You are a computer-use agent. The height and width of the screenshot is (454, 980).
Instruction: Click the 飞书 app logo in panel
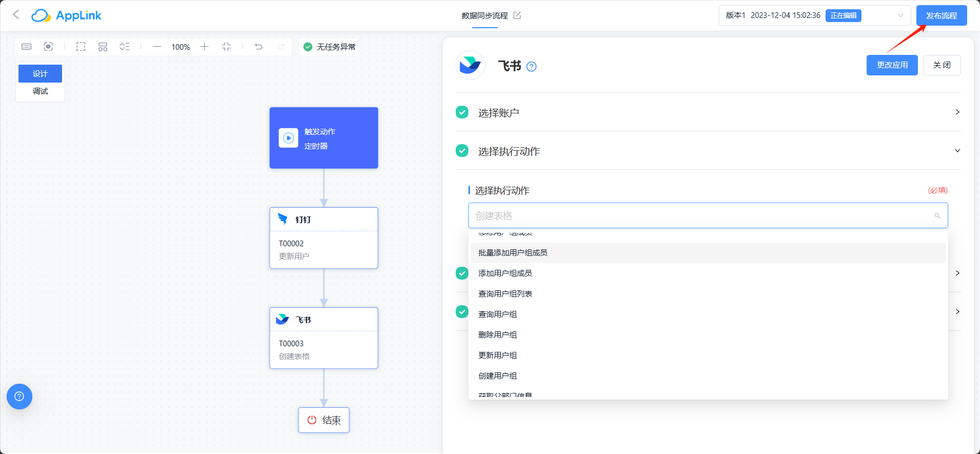(470, 65)
